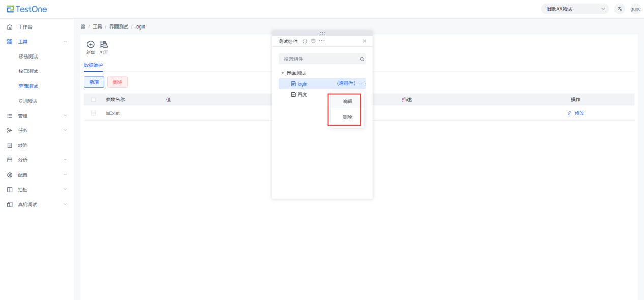The width and height of the screenshot is (644, 300).
Task: Select 编辑 from the context menu
Action: (x=347, y=102)
